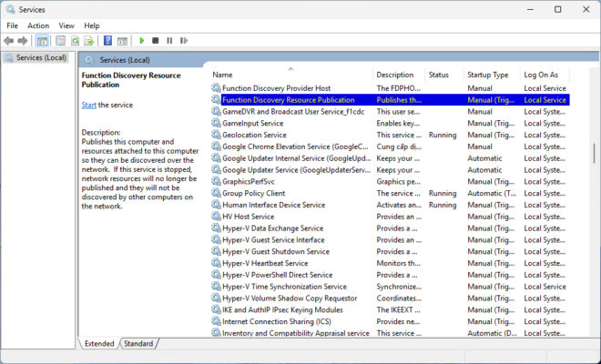Select the Extended tab at the bottom
This screenshot has height=364, width=601.
pyautogui.click(x=99, y=344)
